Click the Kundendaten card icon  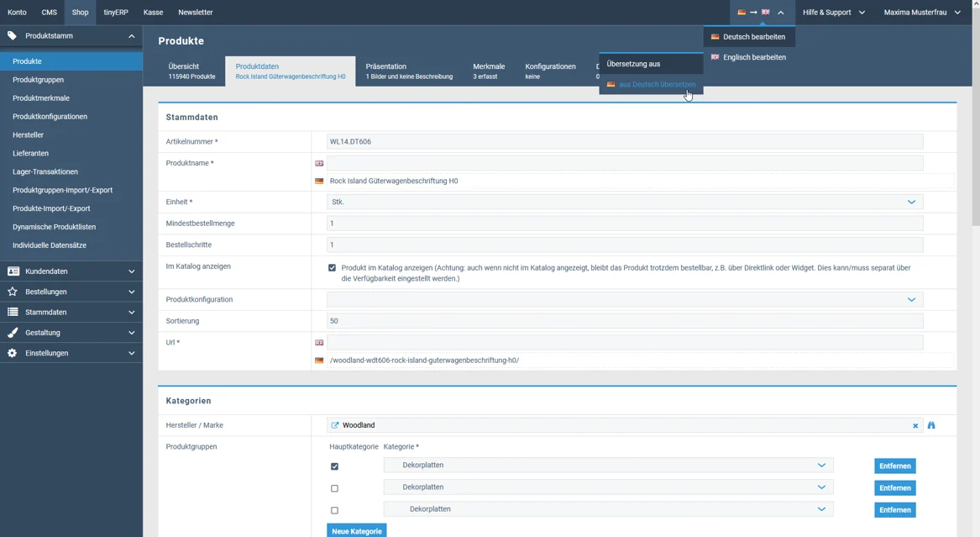click(x=13, y=271)
